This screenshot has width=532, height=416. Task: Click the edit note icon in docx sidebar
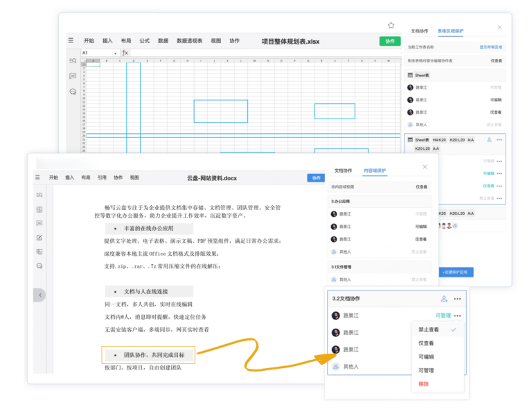point(39,237)
